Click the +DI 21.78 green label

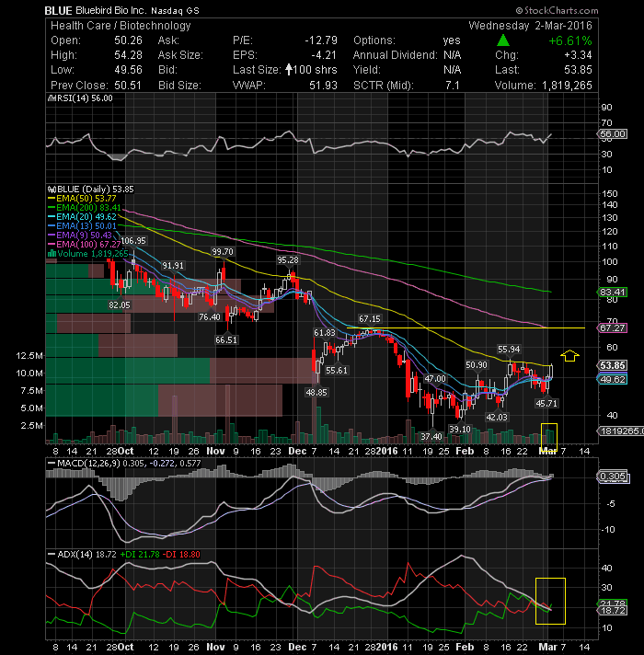(x=140, y=555)
